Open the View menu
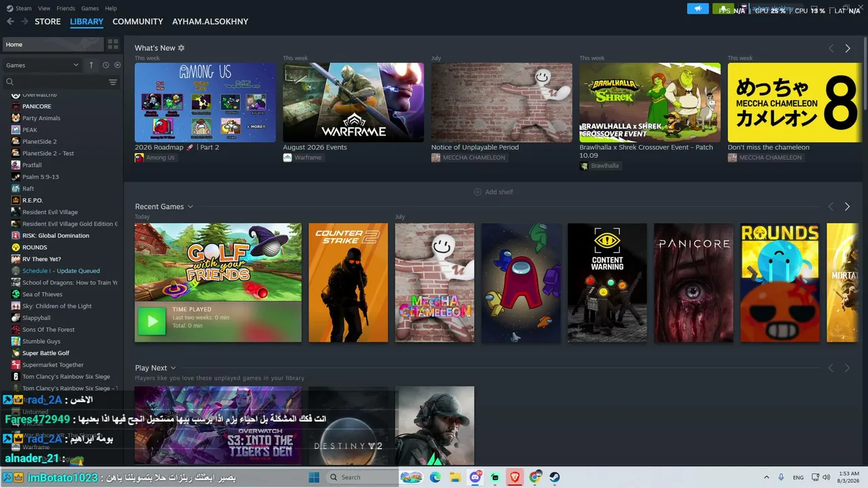 (x=44, y=8)
